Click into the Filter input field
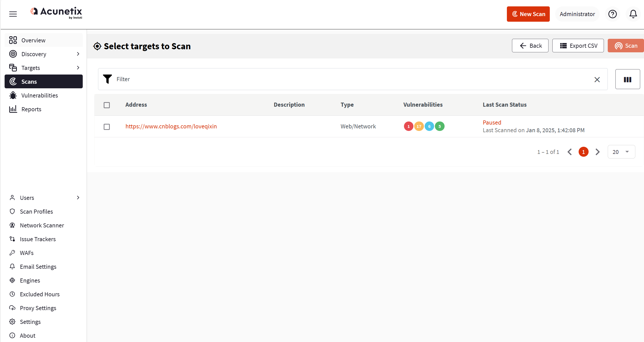The image size is (644, 342). [x=352, y=79]
